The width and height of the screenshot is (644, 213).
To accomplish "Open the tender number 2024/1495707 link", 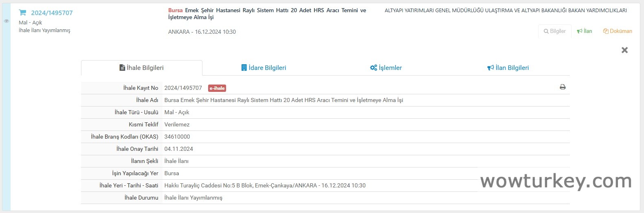I will (52, 13).
